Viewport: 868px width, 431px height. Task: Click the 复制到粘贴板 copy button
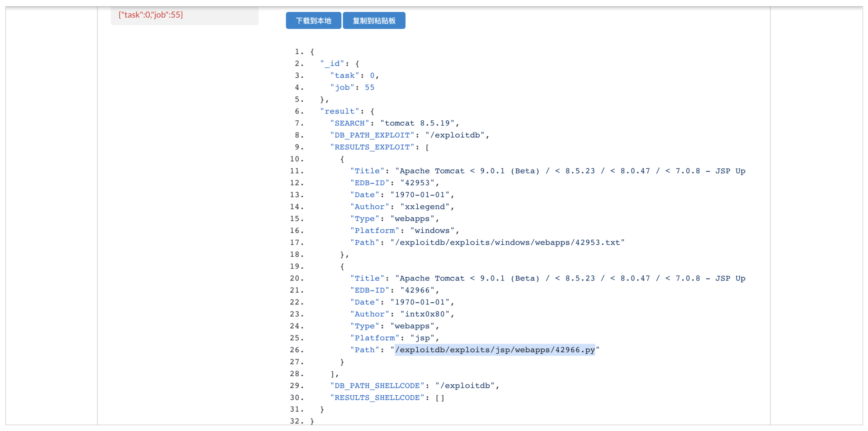374,21
